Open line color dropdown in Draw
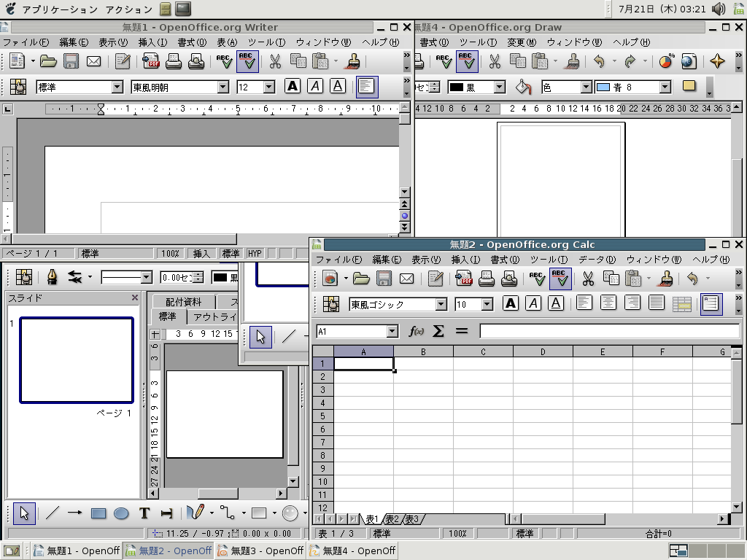Image resolution: width=747 pixels, height=560 pixels. coord(499,87)
